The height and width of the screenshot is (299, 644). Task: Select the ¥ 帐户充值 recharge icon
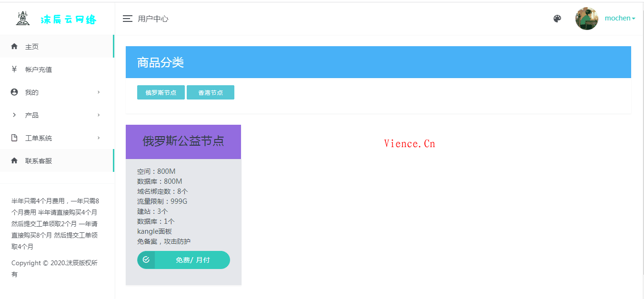(x=14, y=69)
